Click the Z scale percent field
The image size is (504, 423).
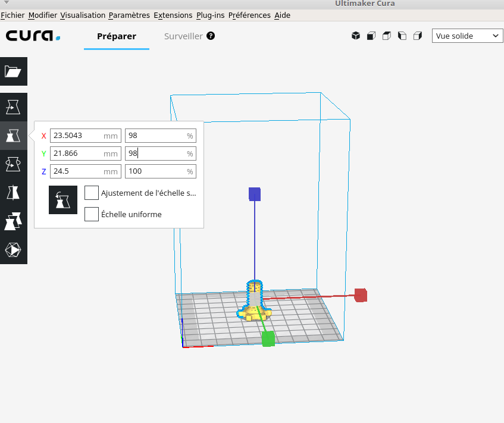coord(161,171)
